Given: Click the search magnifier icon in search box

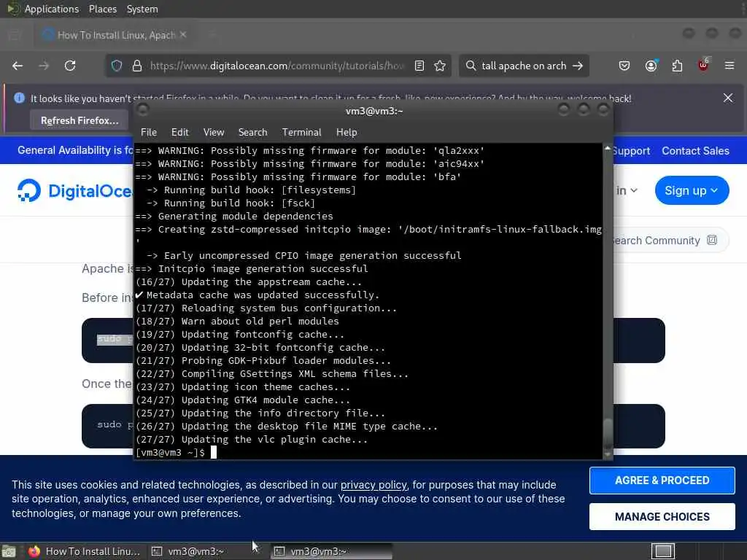Looking at the screenshot, I should click(471, 65).
